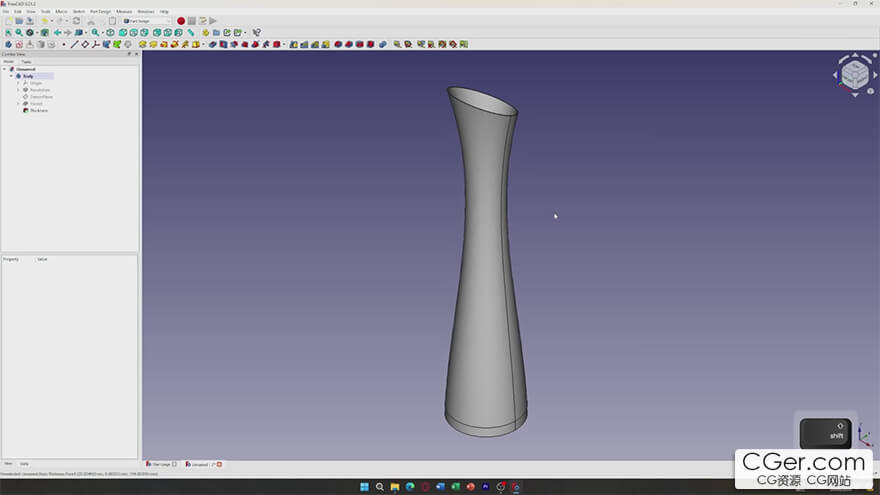Switch to the Data property tab
This screenshot has width=880, height=495.
[24, 464]
